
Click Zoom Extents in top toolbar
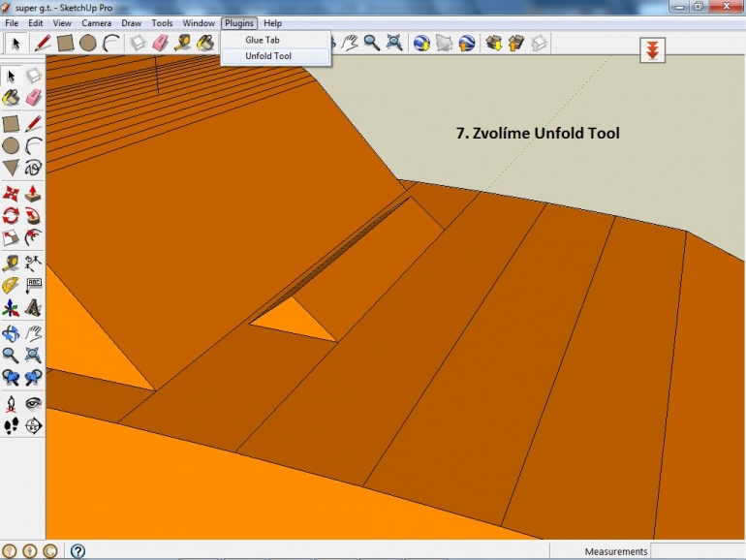394,44
